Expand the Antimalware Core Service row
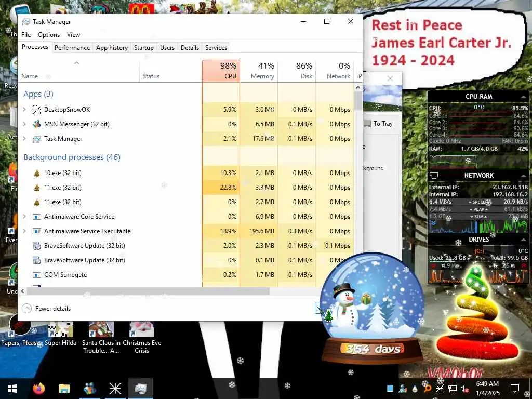 (24, 216)
